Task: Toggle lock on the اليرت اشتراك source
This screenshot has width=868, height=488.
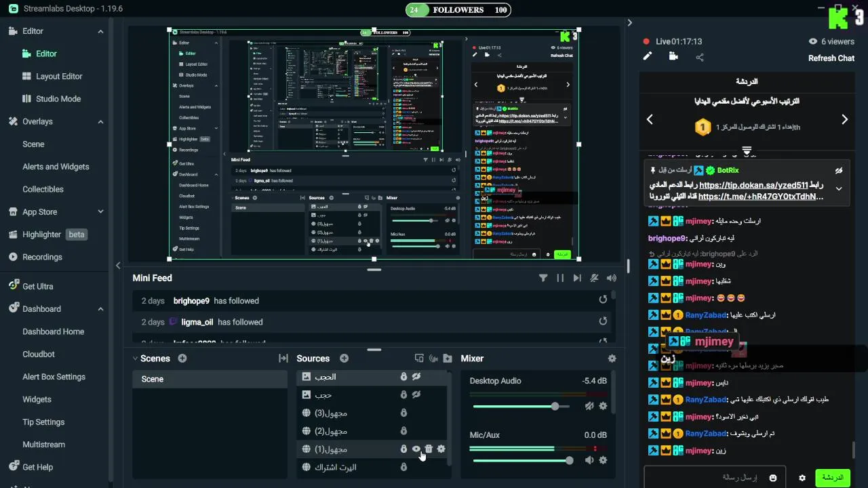Action: [403, 467]
